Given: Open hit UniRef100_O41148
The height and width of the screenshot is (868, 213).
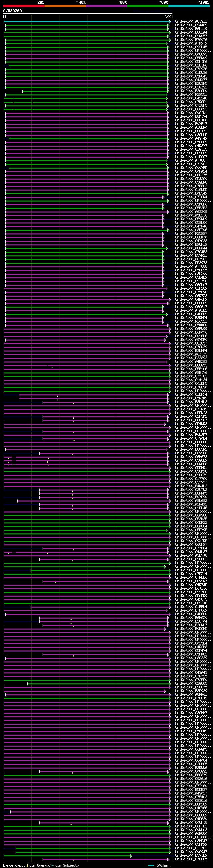Looking at the screenshot, I should pyautogui.click(x=191, y=98).
